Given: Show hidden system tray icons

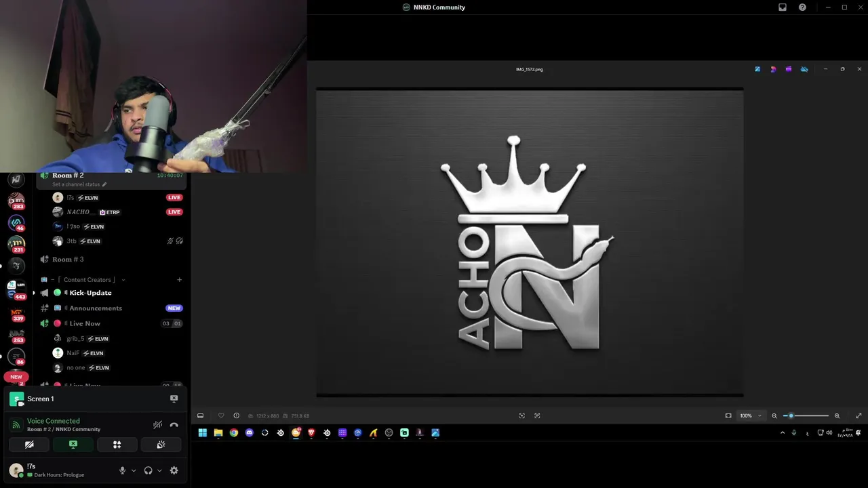Looking at the screenshot, I should [x=783, y=433].
